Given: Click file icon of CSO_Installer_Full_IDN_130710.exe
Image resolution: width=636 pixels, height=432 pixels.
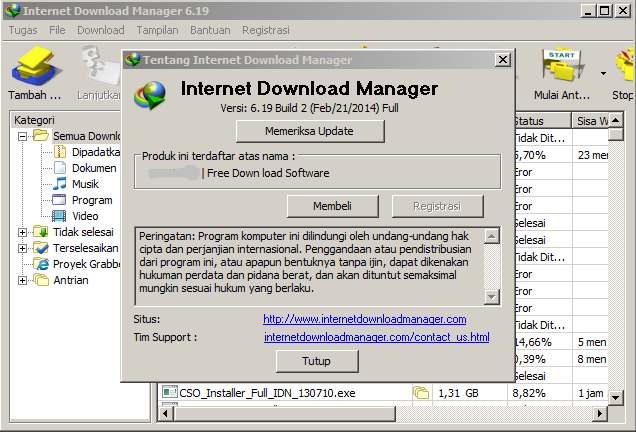Looking at the screenshot, I should [170, 392].
